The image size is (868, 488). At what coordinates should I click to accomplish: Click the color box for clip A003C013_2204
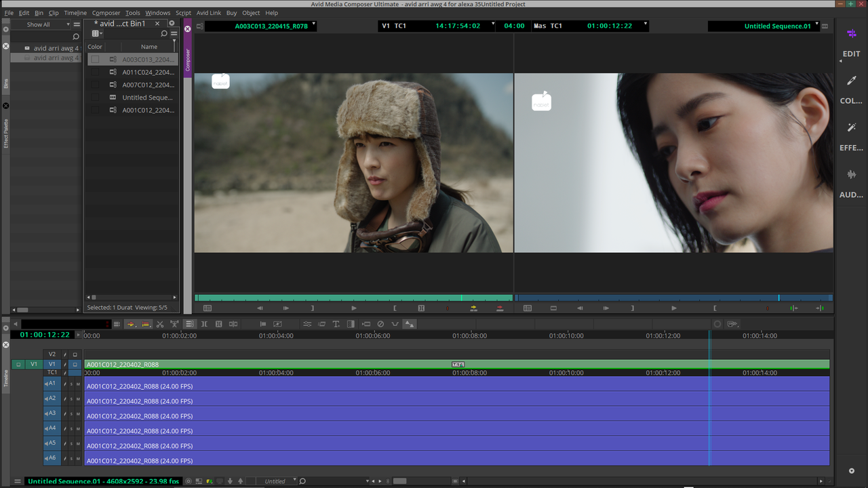coord(95,60)
